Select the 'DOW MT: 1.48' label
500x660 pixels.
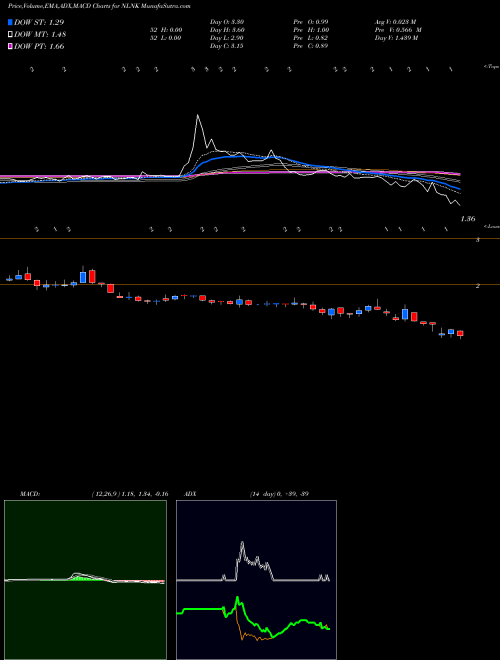[40, 35]
